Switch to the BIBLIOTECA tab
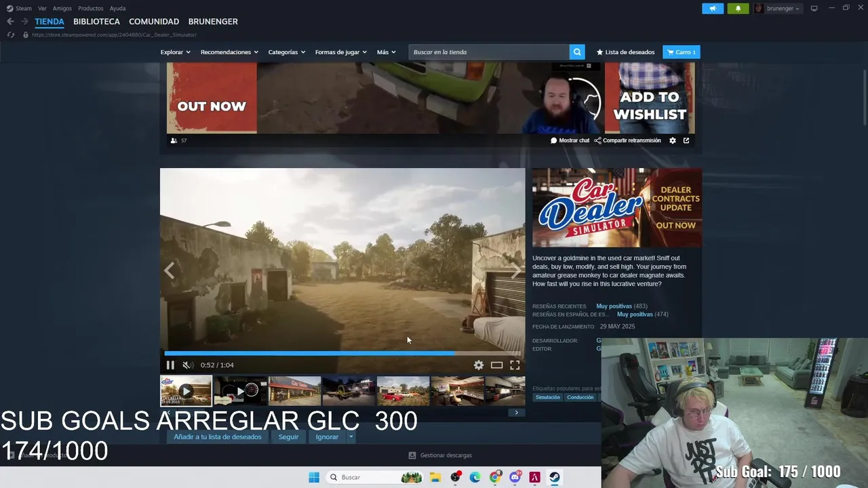This screenshot has width=868, height=488. [96, 22]
